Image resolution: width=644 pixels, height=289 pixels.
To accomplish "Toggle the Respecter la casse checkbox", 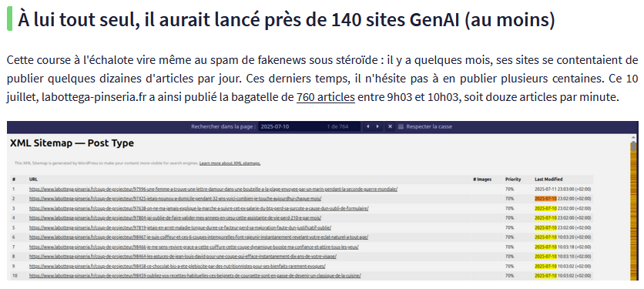I will (401, 126).
